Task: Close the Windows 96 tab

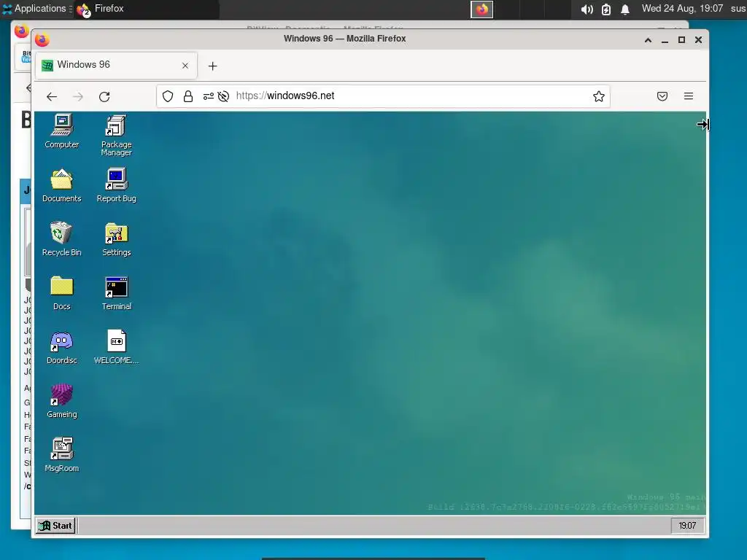Action: [x=185, y=66]
